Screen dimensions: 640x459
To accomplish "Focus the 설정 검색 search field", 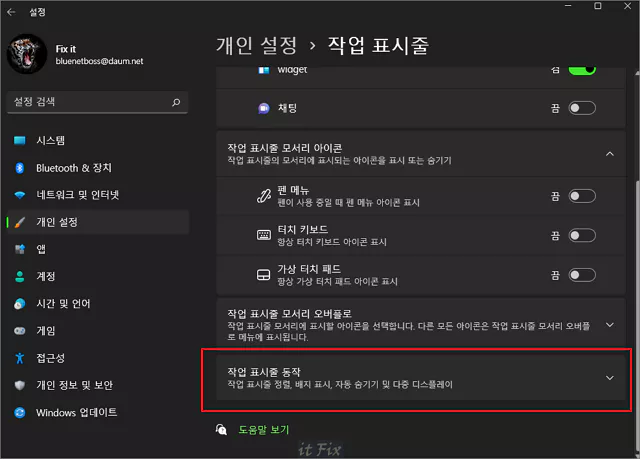I will [98, 102].
